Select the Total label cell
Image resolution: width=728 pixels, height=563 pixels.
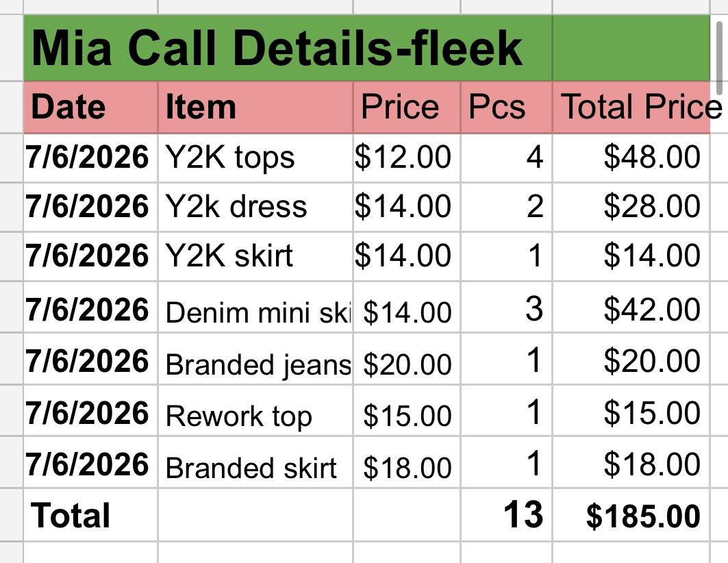pos(90,515)
